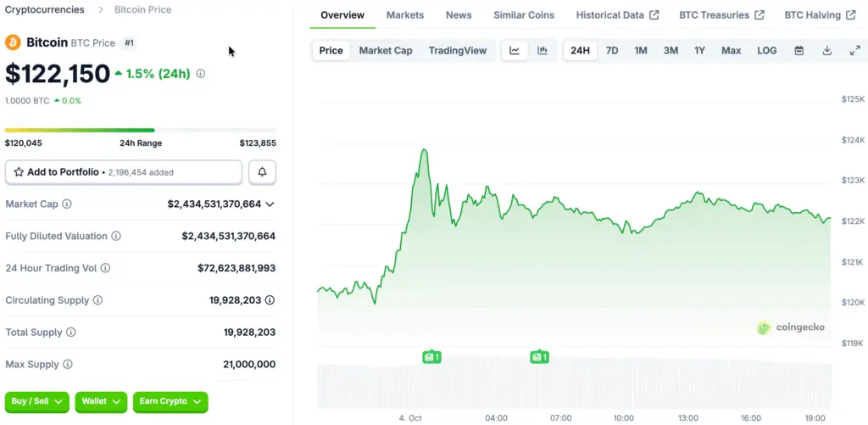The height and width of the screenshot is (425, 868).
Task: Click first news marker on chart
Action: pos(431,357)
